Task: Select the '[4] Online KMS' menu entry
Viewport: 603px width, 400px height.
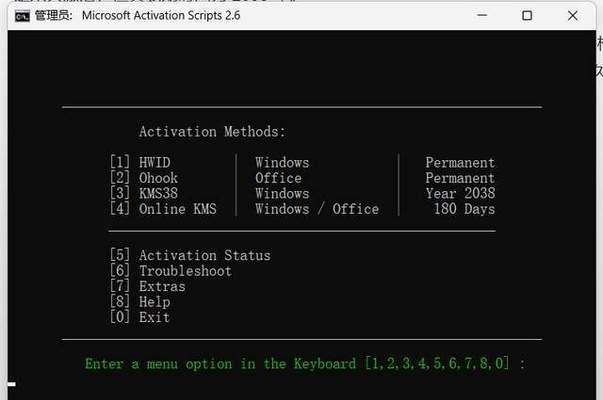Action: click(x=163, y=209)
